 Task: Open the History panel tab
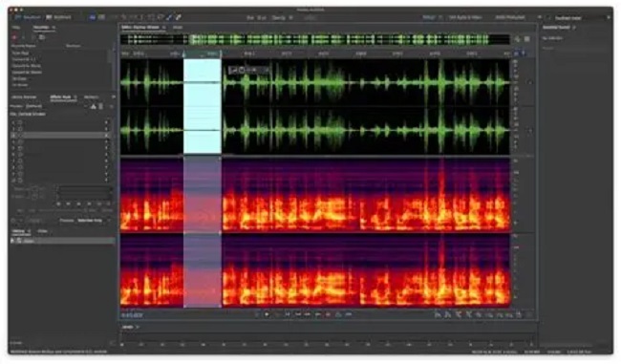tap(18, 231)
